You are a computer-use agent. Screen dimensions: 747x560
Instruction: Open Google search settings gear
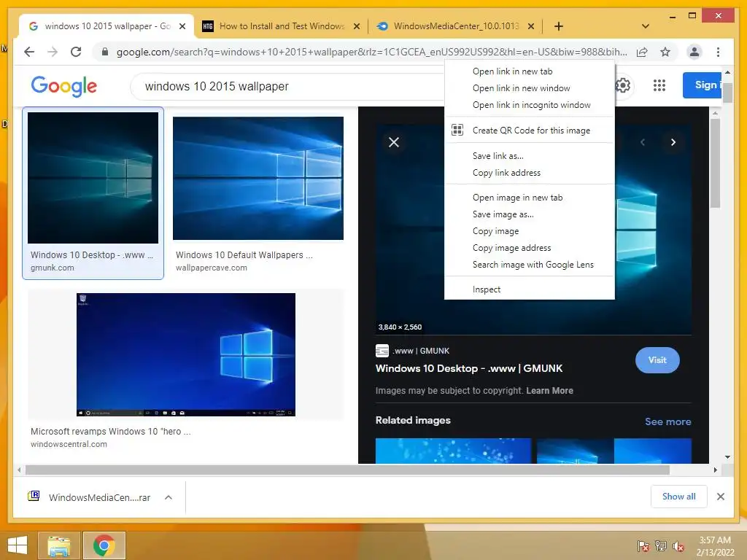(623, 86)
